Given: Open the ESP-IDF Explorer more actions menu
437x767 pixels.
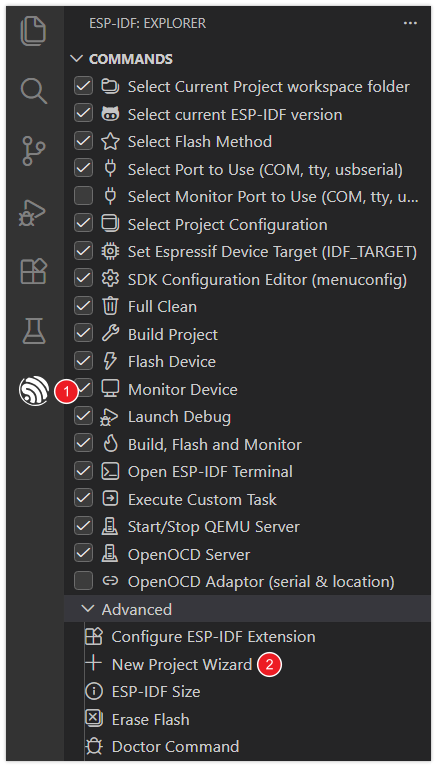Looking at the screenshot, I should (x=410, y=23).
